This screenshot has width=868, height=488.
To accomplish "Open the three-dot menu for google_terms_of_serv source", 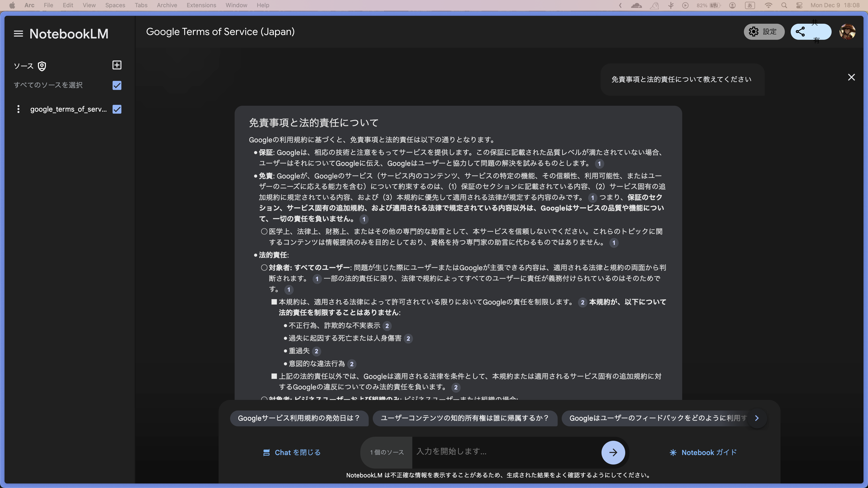I will 19,109.
